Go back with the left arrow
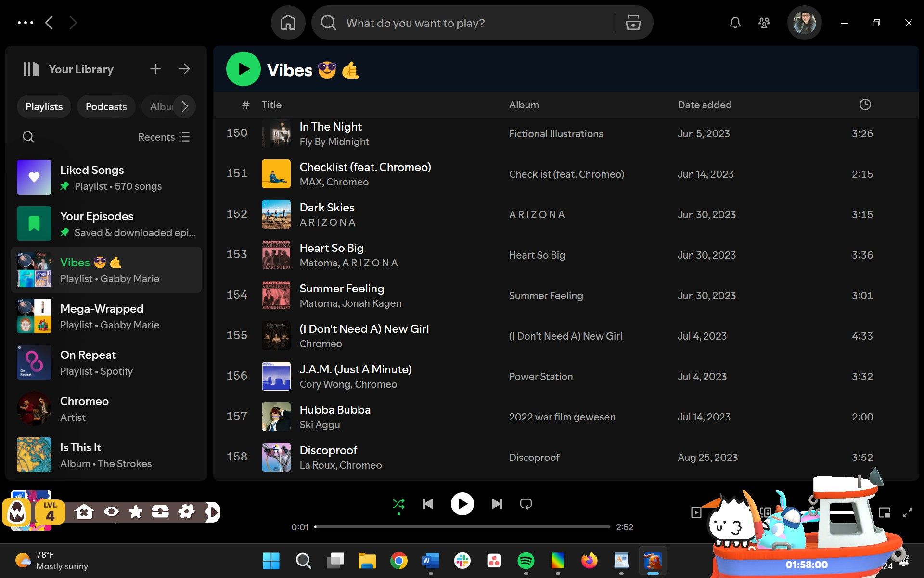Image resolution: width=924 pixels, height=578 pixels. click(x=49, y=23)
